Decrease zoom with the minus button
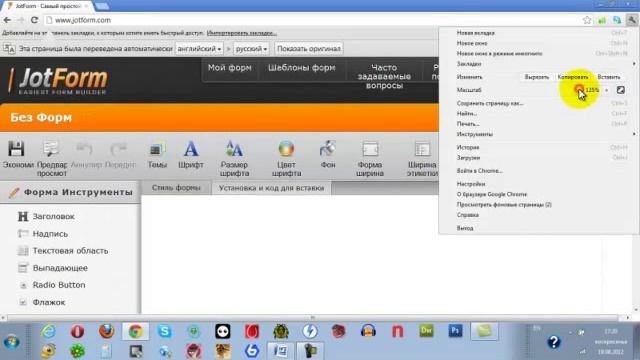Screen dimensions: 640x360 pos(578,90)
